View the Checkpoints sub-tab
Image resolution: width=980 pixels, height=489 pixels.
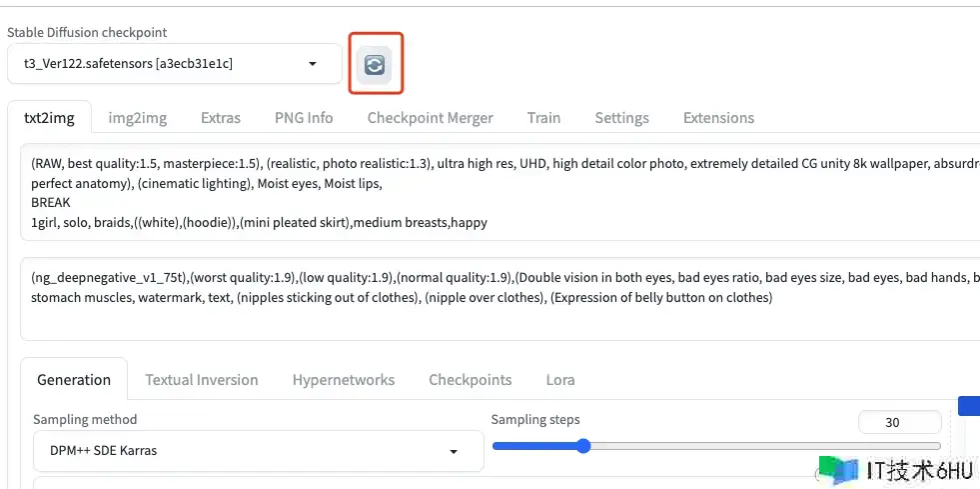click(x=471, y=380)
